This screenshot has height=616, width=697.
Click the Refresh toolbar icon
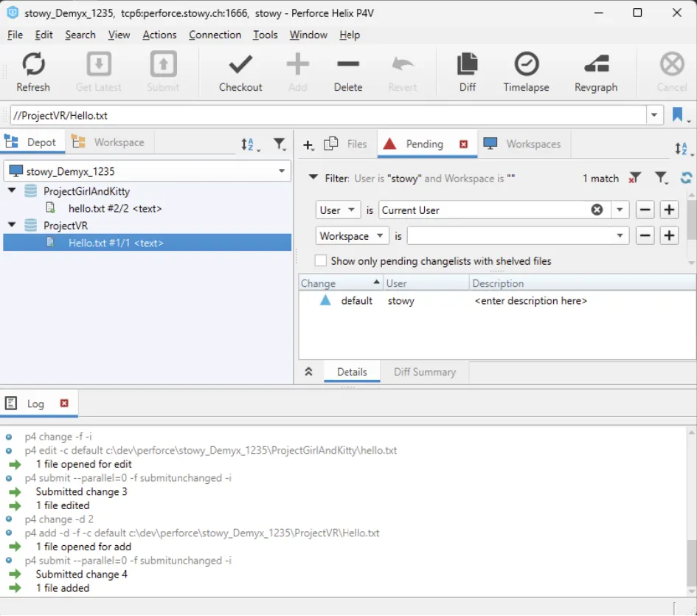[33, 64]
